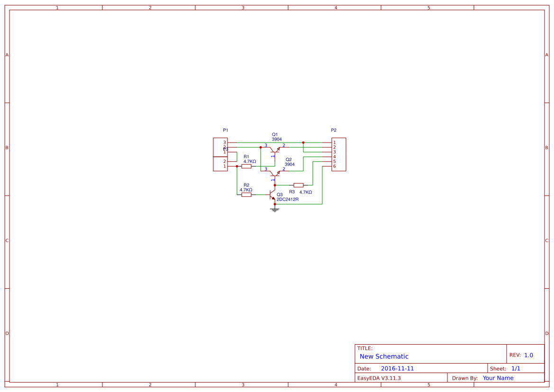Click the ground symbol below Q3

click(x=274, y=209)
